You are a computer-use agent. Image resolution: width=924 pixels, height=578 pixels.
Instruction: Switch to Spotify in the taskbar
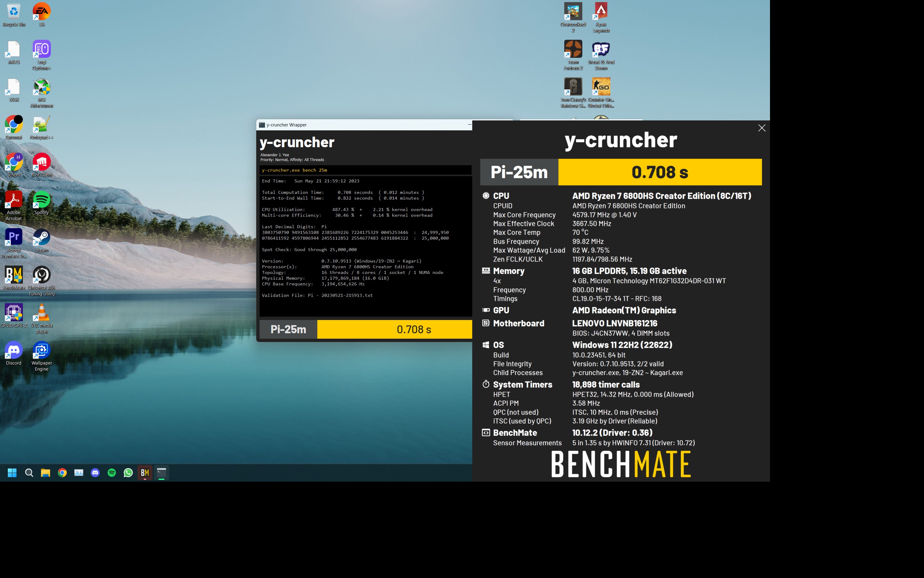point(112,473)
